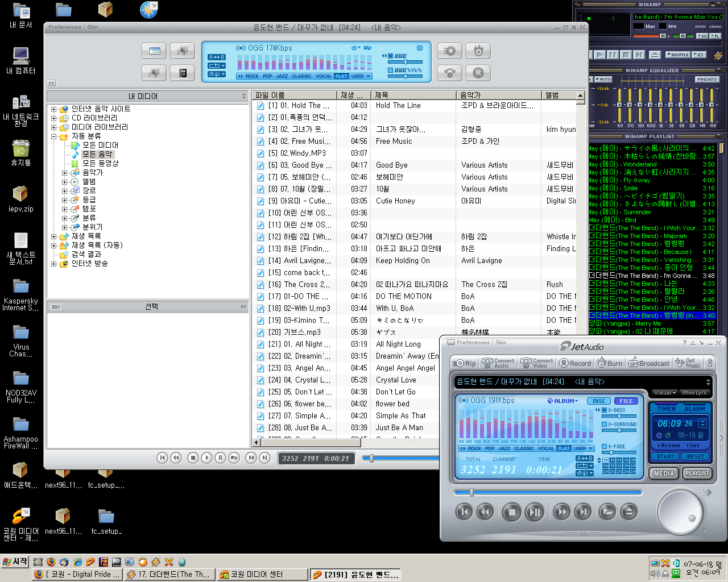The width and height of the screenshot is (728, 582).
Task: Click RESET timer button
Action: (x=695, y=456)
